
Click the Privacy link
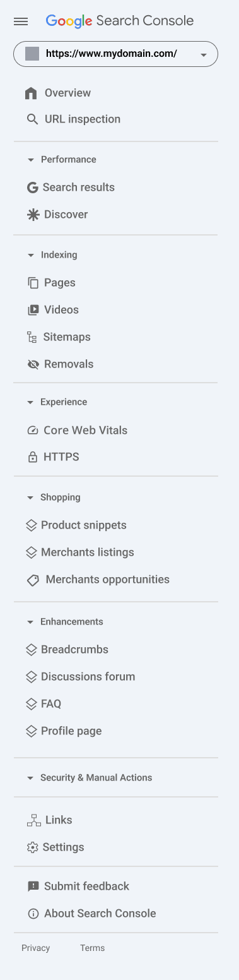point(36,948)
